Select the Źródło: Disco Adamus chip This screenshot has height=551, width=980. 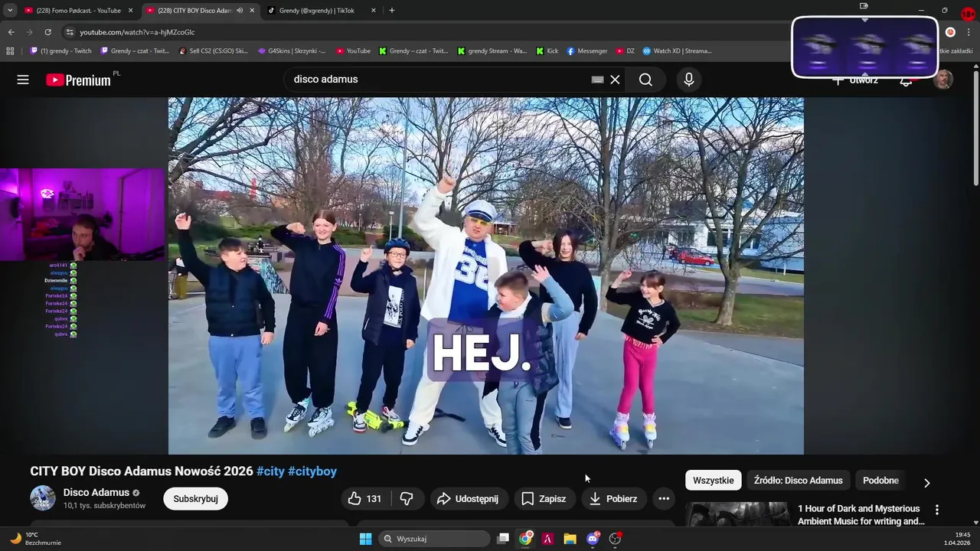pyautogui.click(x=798, y=481)
